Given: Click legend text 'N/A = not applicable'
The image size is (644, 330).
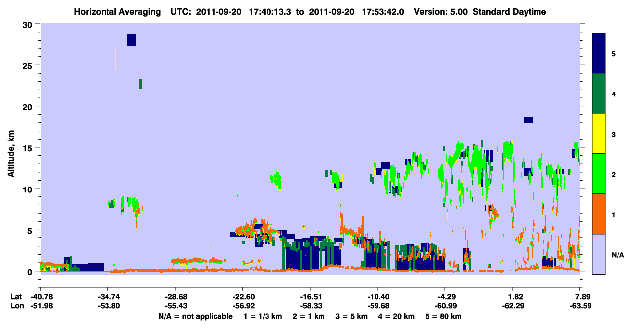Looking at the screenshot, I should click(196, 316).
